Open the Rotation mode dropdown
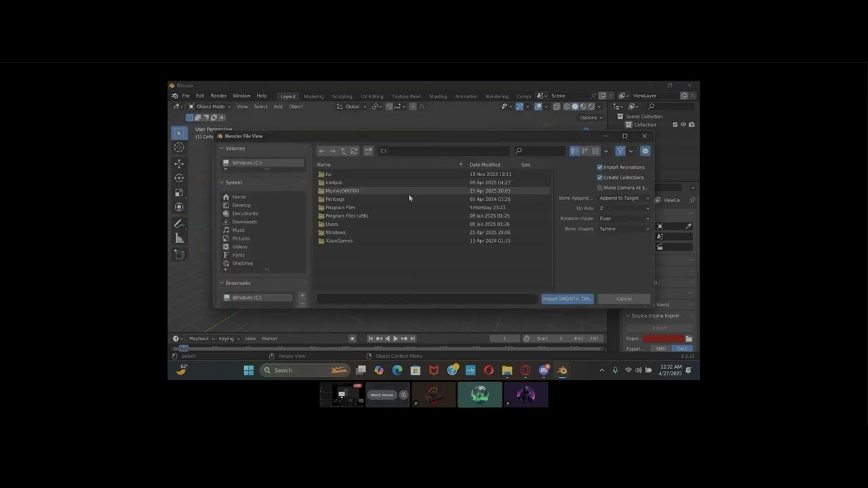Image resolution: width=868 pixels, height=488 pixels. [624, 218]
